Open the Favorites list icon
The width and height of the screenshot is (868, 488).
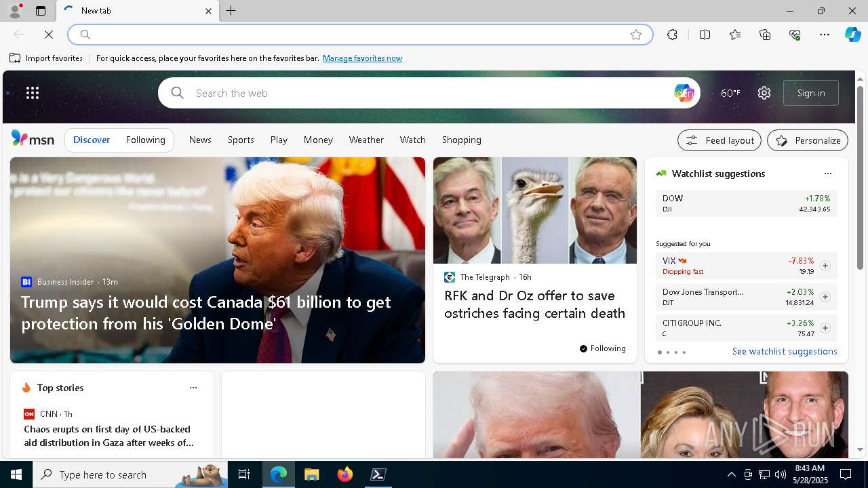pyautogui.click(x=735, y=35)
